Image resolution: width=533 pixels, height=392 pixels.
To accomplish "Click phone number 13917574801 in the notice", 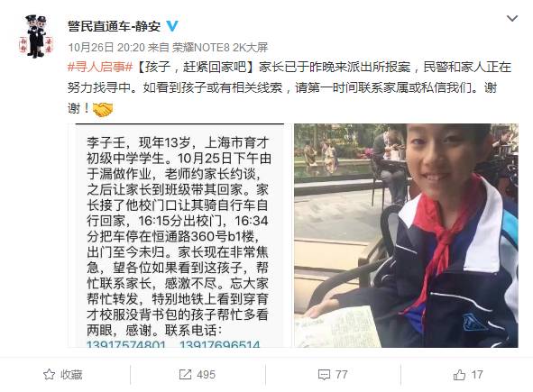I will tap(126, 344).
